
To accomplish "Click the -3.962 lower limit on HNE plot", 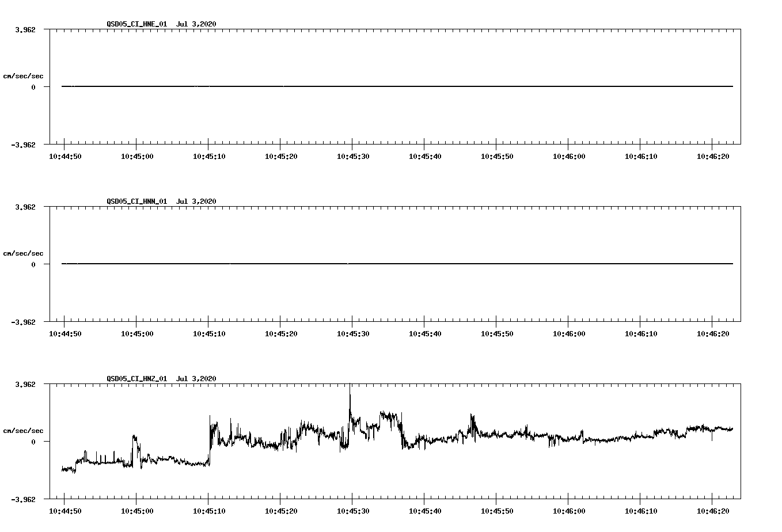I will [x=23, y=145].
